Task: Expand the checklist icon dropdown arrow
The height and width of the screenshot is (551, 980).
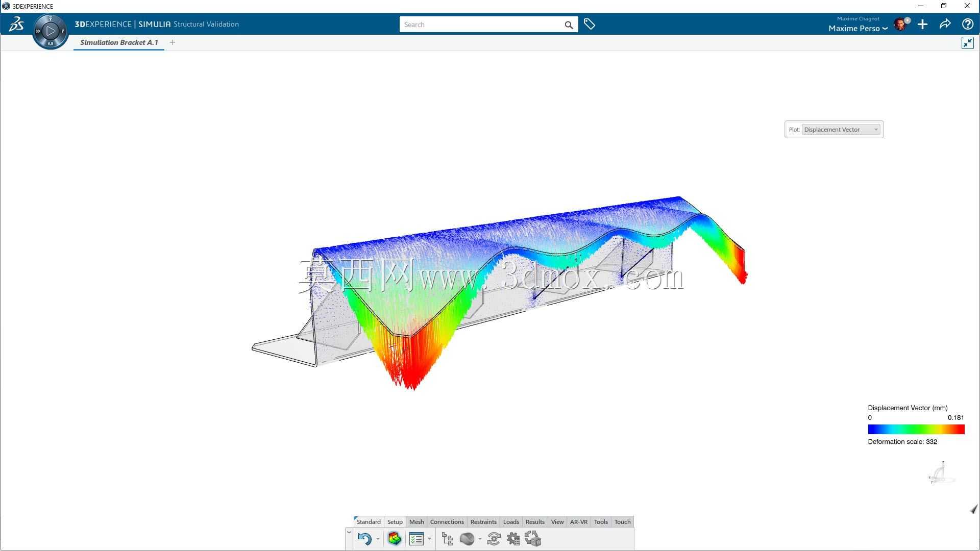Action: click(x=429, y=539)
